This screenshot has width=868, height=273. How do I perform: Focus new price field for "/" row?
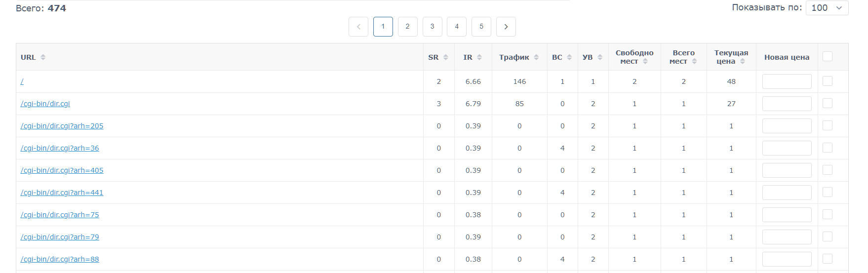787,81
